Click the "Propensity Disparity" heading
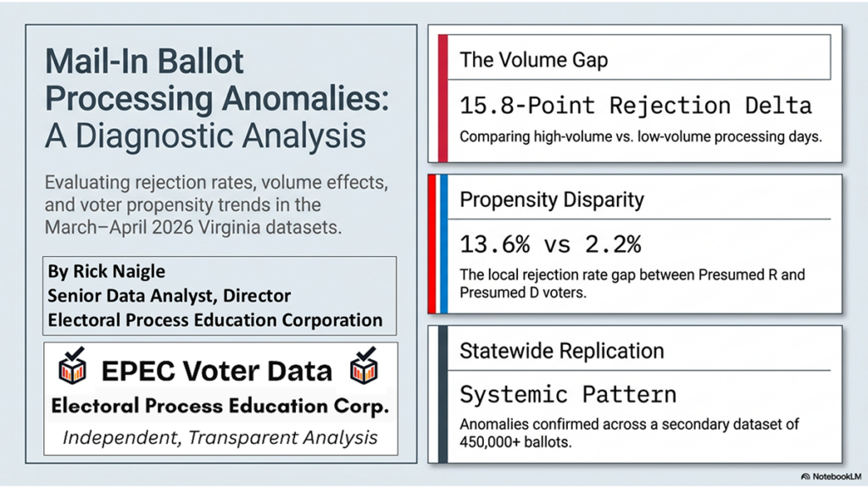The width and height of the screenshot is (868, 488). (552, 200)
